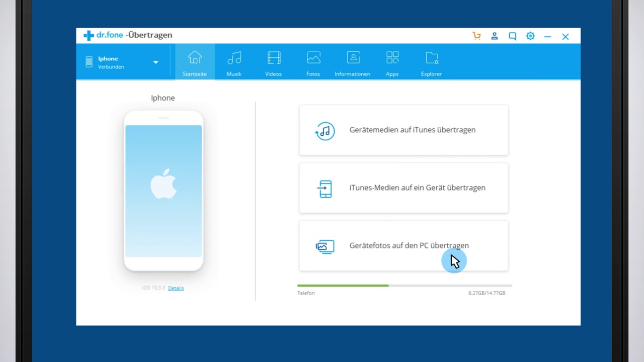Click the Telefon storage usage bar
The height and width of the screenshot is (362, 644).
(405, 286)
